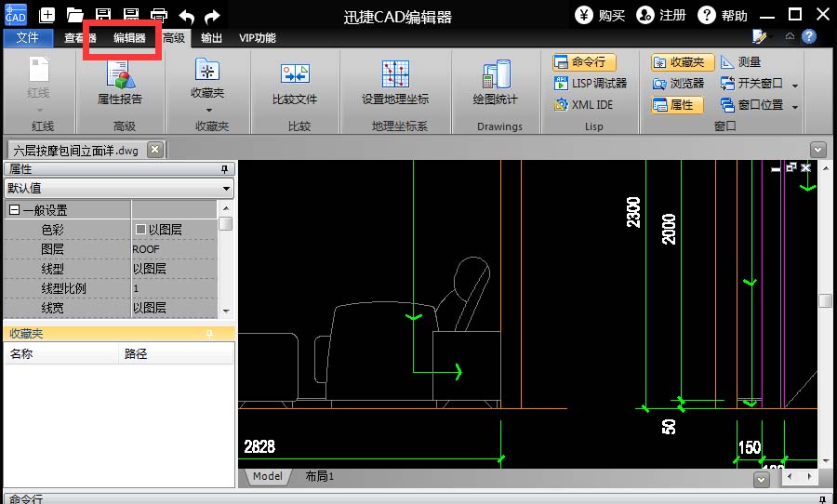The width and height of the screenshot is (837, 504).
Task: Click the 比较文件 compare files tool
Action: 295,84
